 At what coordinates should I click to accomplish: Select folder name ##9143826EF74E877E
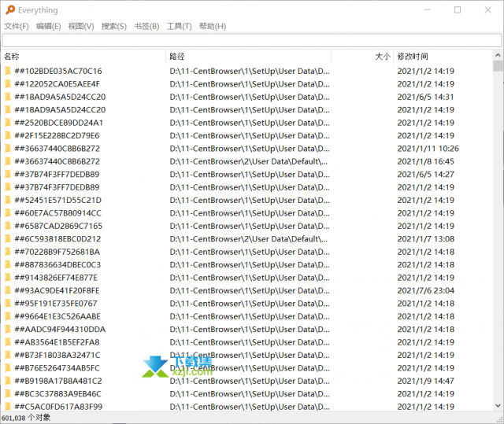coord(56,278)
